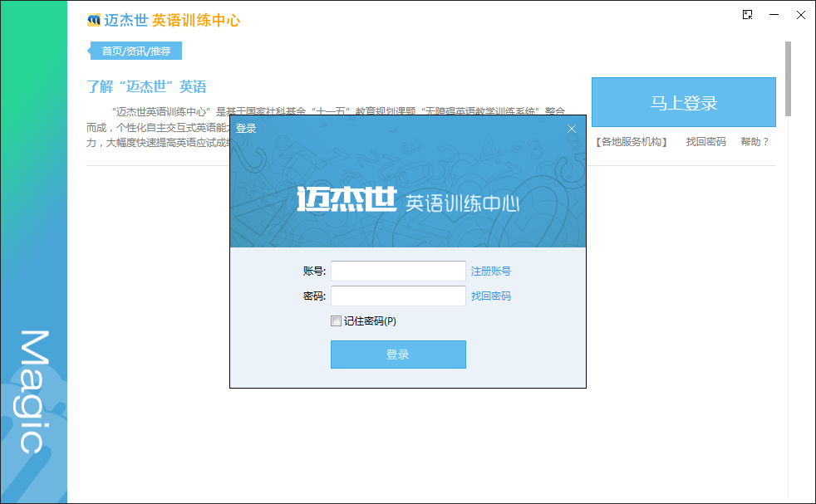Open the 首页/资讯/推荐 tab

click(136, 51)
